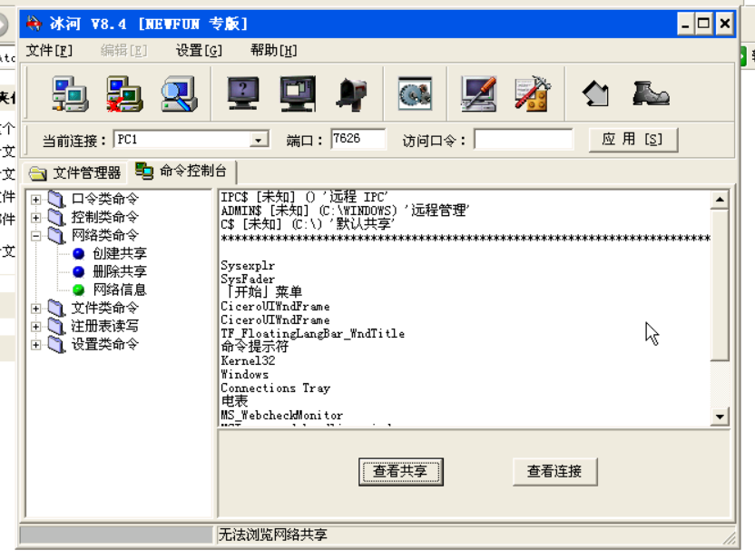Click the output line 'MS_WebcheckMonitor'
This screenshot has width=755, height=560.
click(x=281, y=415)
